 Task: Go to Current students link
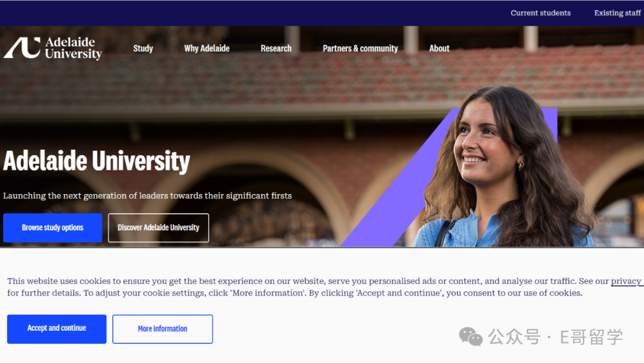(x=540, y=13)
